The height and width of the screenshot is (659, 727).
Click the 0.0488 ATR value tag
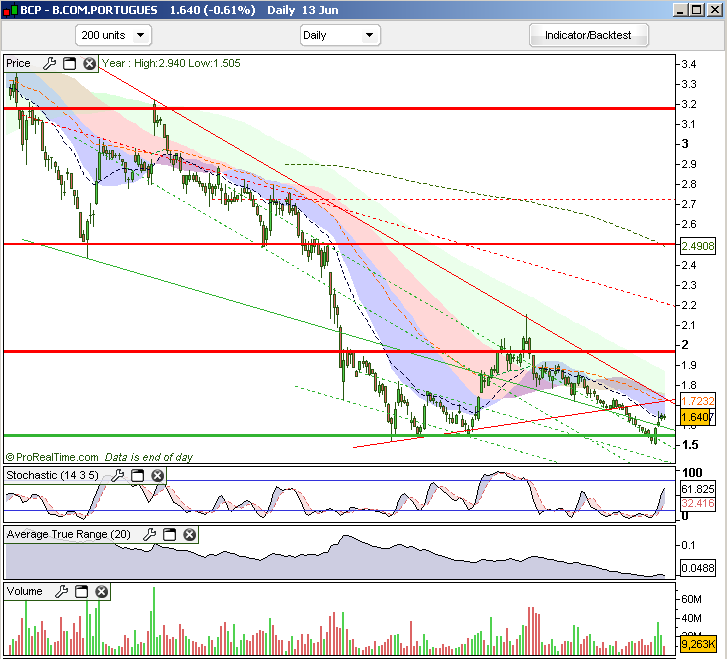point(698,568)
